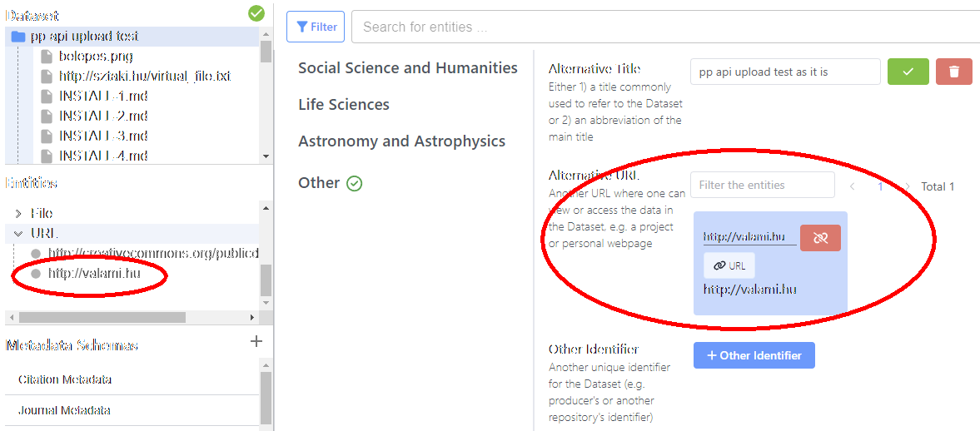This screenshot has width=980, height=431.
Task: Confirm Alternative Title with green check button
Action: point(908,72)
